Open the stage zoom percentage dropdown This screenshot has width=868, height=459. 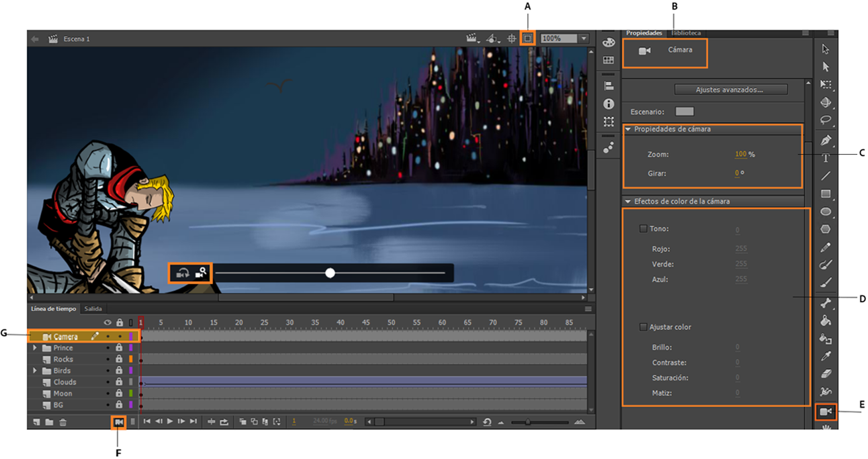(x=584, y=38)
